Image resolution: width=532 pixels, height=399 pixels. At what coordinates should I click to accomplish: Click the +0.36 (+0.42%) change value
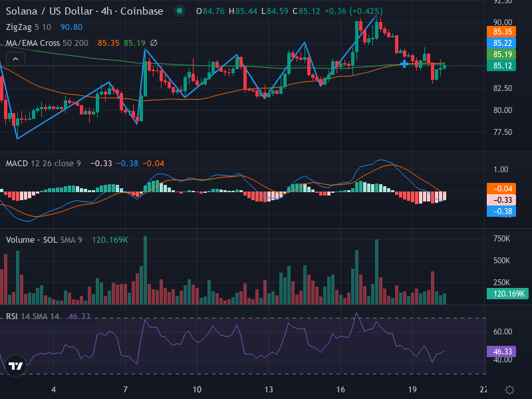[354, 11]
